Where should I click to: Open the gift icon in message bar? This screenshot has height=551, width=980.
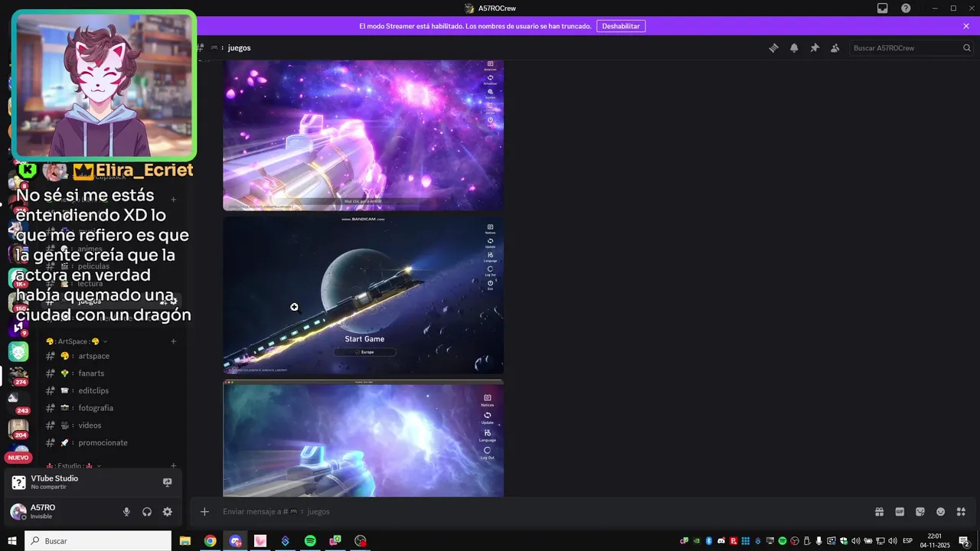coord(880,512)
